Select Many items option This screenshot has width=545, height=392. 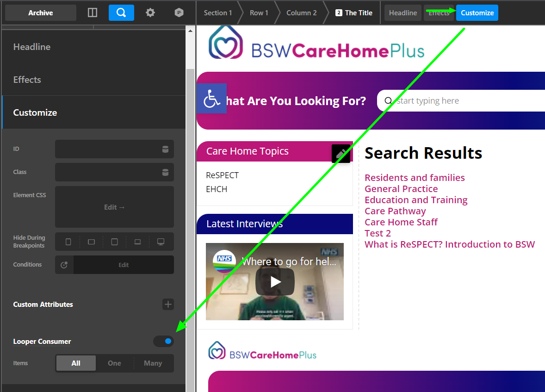click(153, 363)
